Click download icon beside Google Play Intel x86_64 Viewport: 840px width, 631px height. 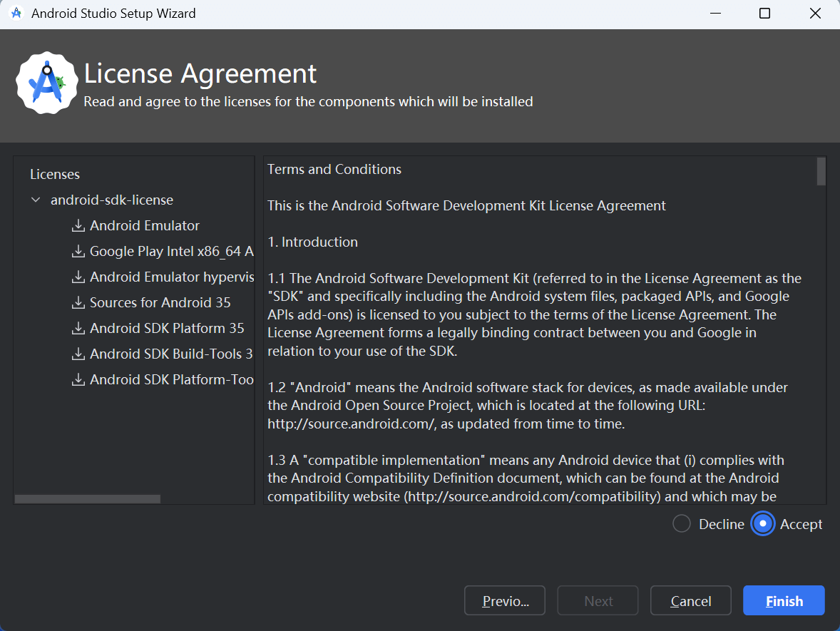[x=78, y=251]
